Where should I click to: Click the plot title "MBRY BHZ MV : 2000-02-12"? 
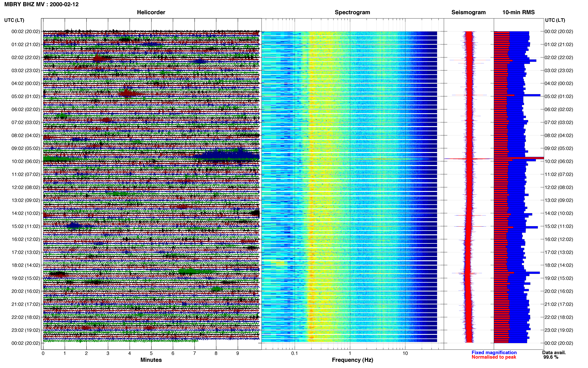click(41, 4)
